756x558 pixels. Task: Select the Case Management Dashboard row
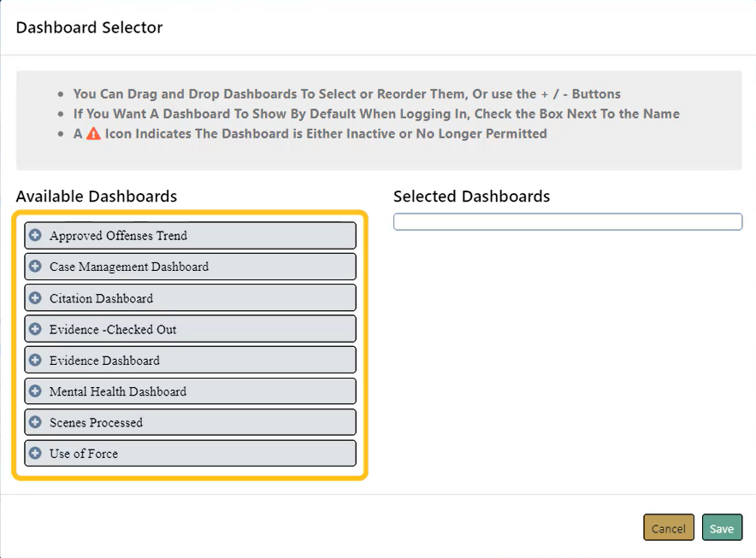tap(129, 267)
